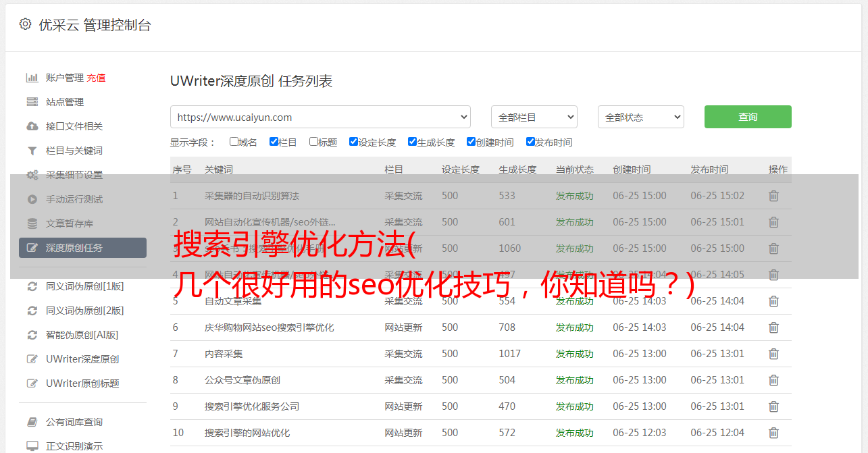Open the 全部状态 filter dropdown
This screenshot has width=868, height=453.
[x=640, y=117]
